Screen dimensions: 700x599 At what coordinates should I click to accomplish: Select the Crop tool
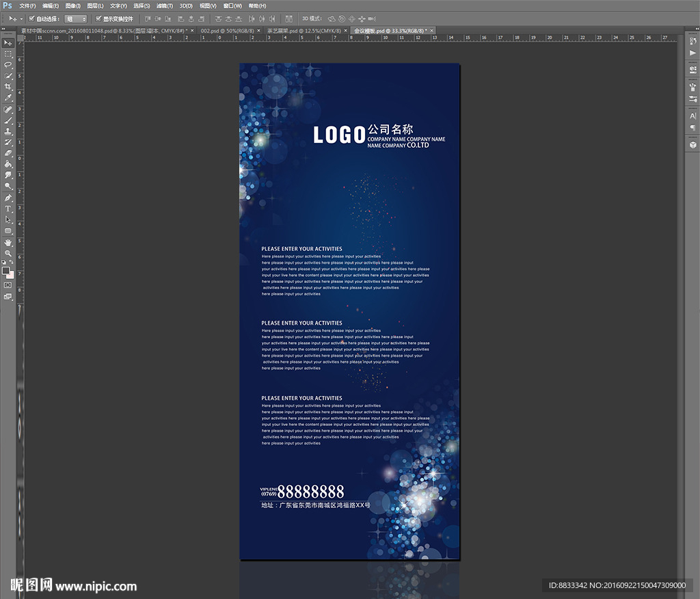coord(8,87)
